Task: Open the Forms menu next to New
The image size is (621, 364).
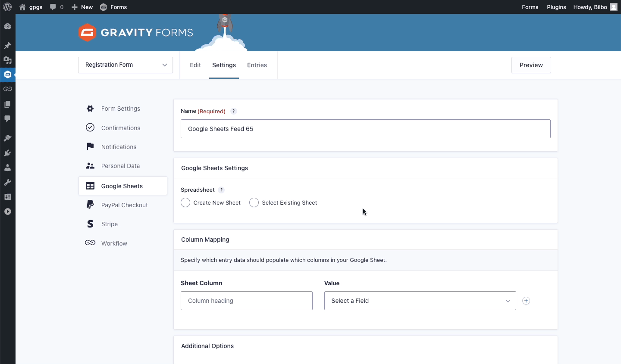Action: point(113,7)
